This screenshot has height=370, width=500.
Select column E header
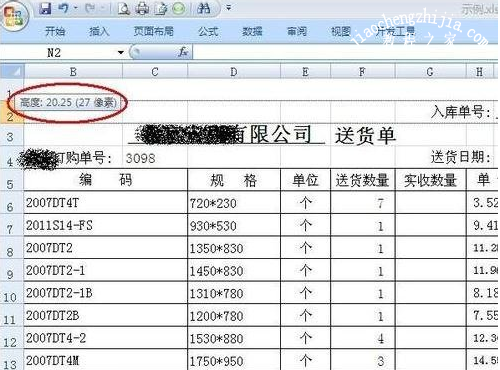coord(305,72)
